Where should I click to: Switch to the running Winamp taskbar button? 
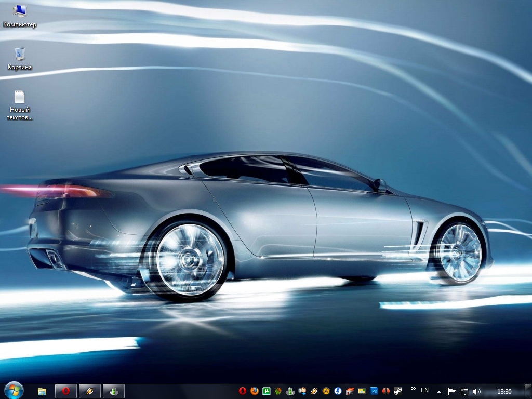pos(90,391)
